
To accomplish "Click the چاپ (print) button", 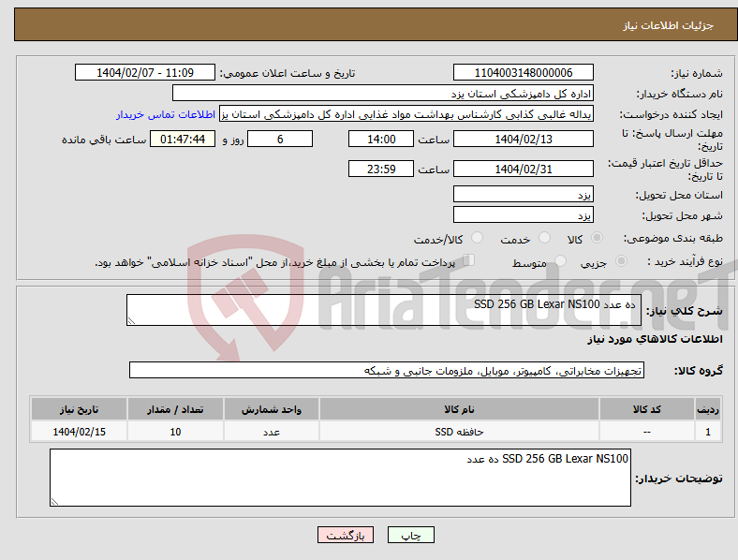I will tap(410, 535).
